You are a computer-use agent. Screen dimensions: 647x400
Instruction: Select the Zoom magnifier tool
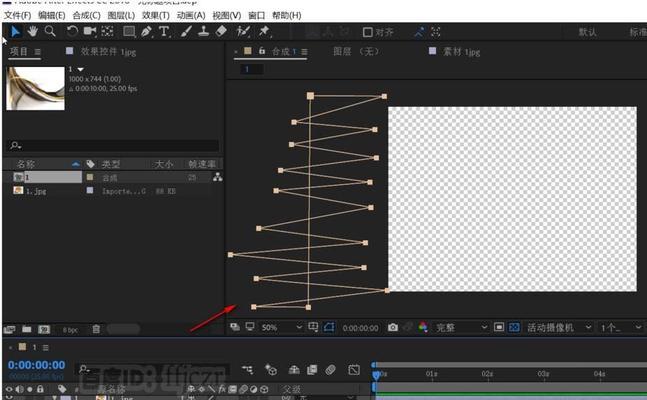pos(50,31)
